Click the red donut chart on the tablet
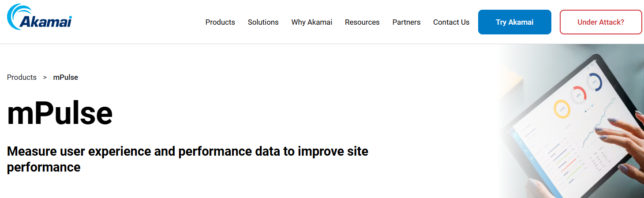Viewport: 644px width, 198px height. 578,94
